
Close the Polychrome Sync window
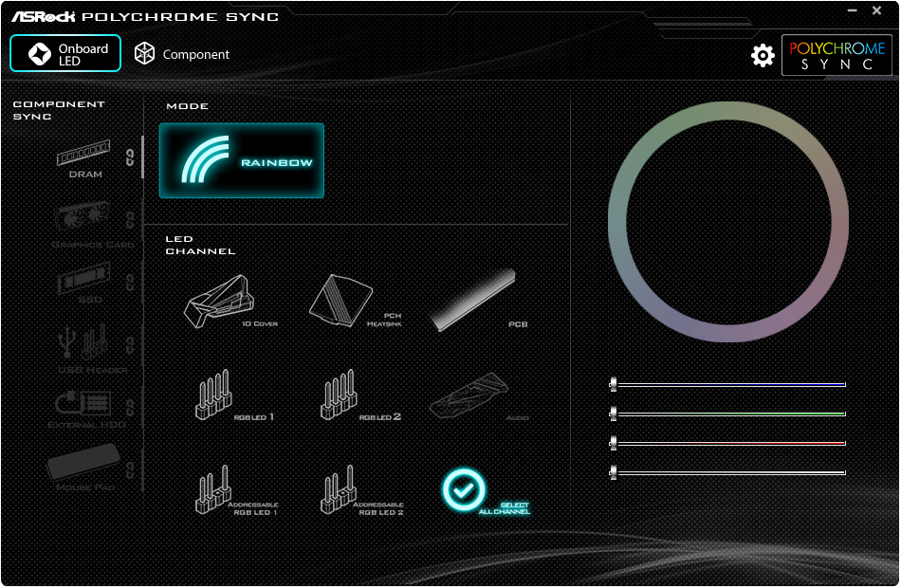click(877, 10)
